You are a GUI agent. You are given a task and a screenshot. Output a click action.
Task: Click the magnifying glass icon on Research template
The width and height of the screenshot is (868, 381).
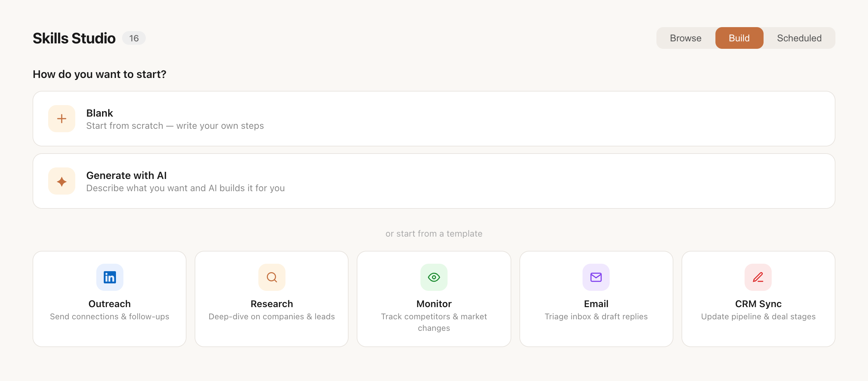click(272, 277)
